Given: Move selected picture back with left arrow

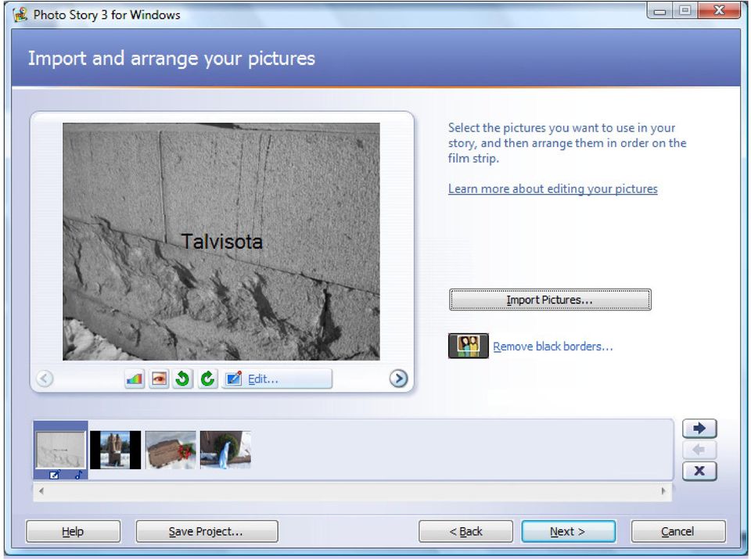Looking at the screenshot, I should [699, 450].
